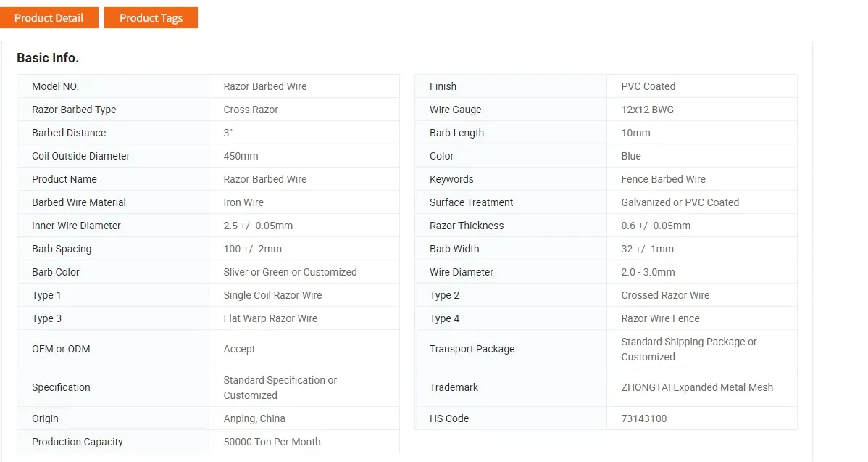Select the Blue color value
This screenshot has width=868, height=462.
click(x=630, y=156)
